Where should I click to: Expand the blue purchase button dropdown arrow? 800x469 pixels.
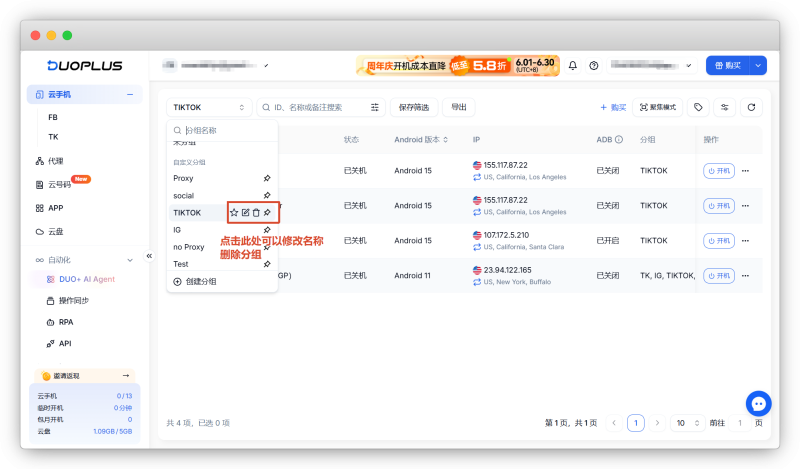point(758,65)
